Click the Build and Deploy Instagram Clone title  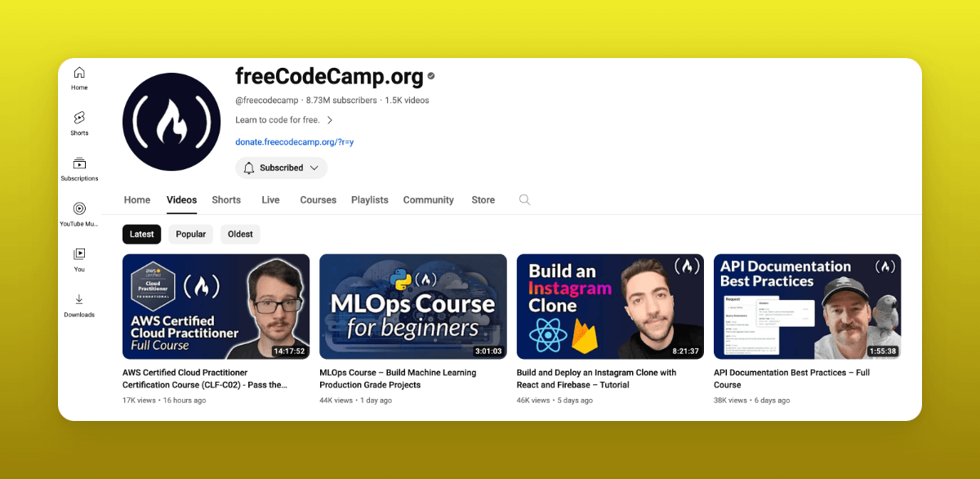(x=597, y=378)
